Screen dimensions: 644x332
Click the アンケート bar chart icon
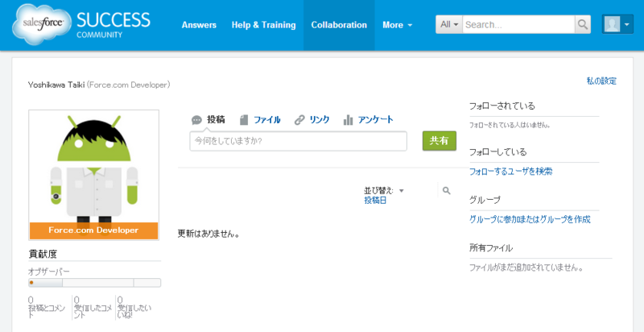coord(349,120)
